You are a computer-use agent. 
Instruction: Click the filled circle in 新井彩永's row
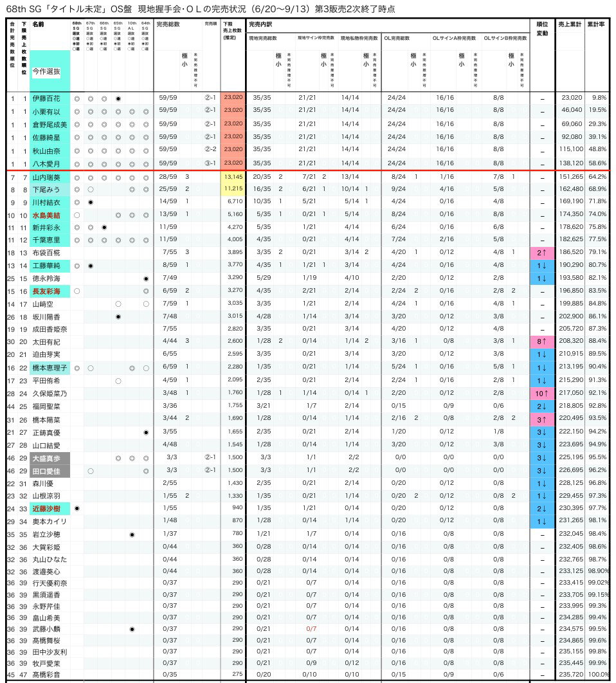click(x=104, y=228)
